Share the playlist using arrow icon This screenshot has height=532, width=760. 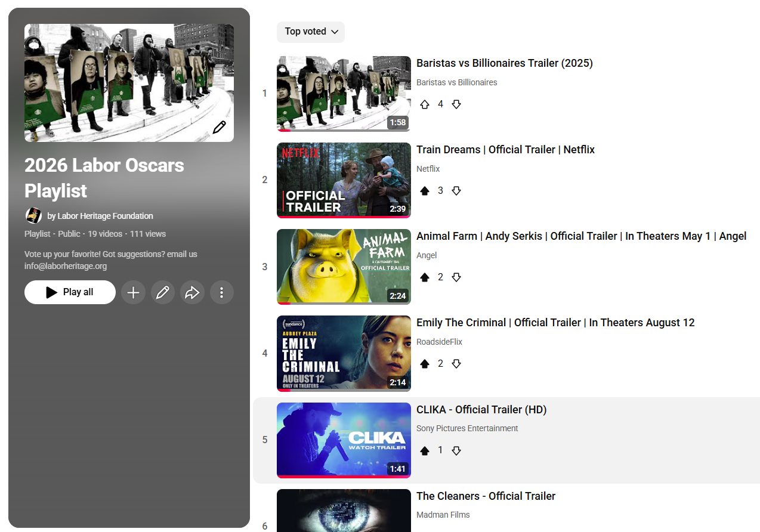192,292
